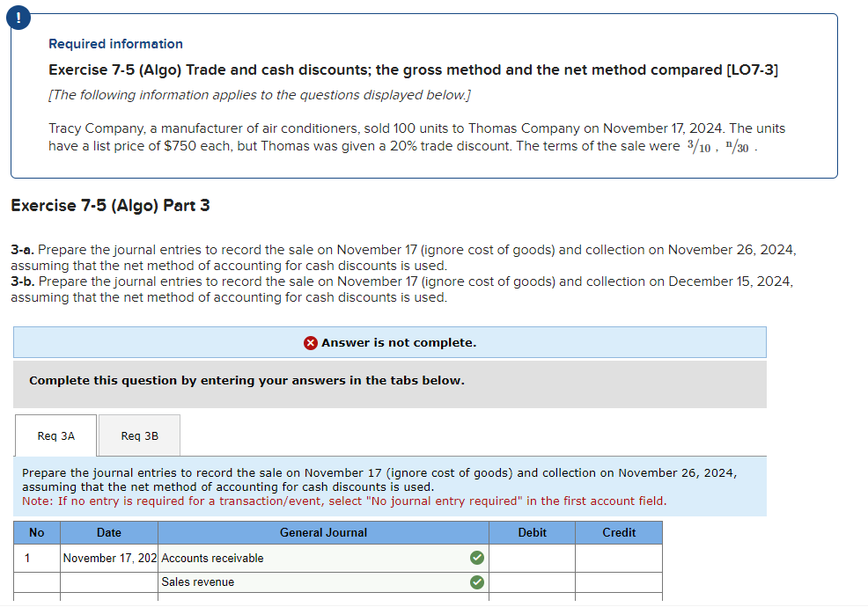Open the Req 3B tab
This screenshot has height=607, width=868.
click(139, 436)
